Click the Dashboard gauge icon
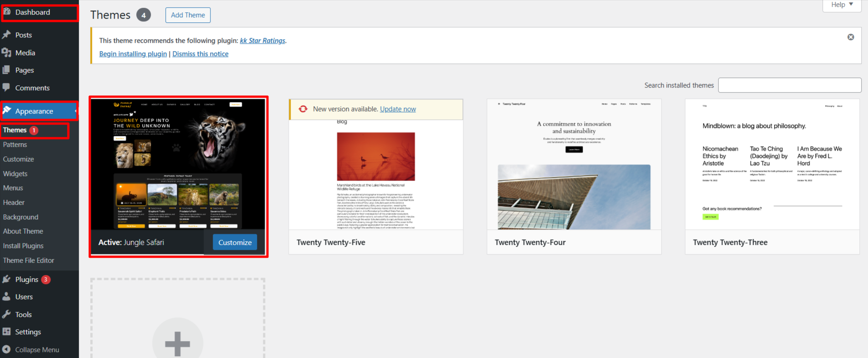868x358 pixels. click(7, 12)
